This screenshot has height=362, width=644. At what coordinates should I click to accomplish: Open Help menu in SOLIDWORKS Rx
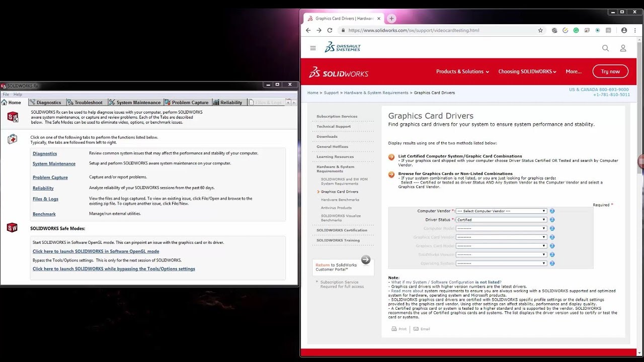click(x=18, y=95)
